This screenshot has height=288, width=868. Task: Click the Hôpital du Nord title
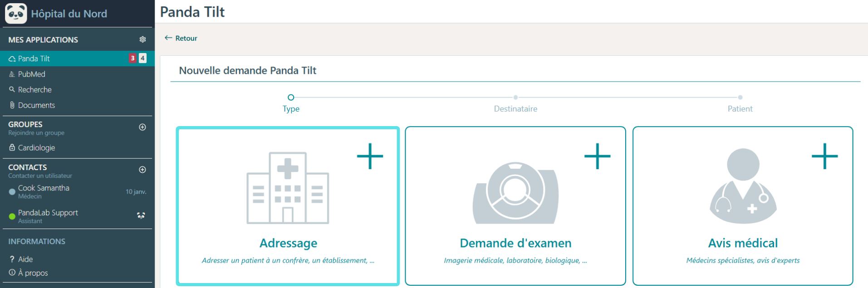69,14
